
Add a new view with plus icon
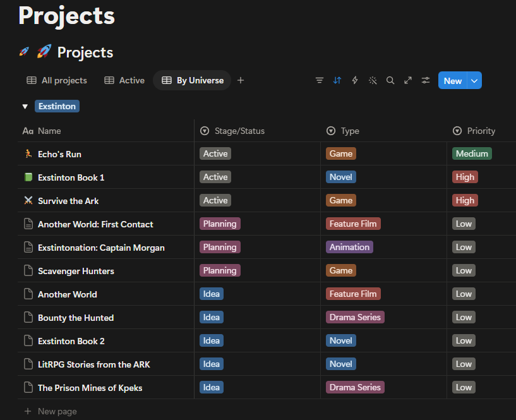click(x=241, y=80)
